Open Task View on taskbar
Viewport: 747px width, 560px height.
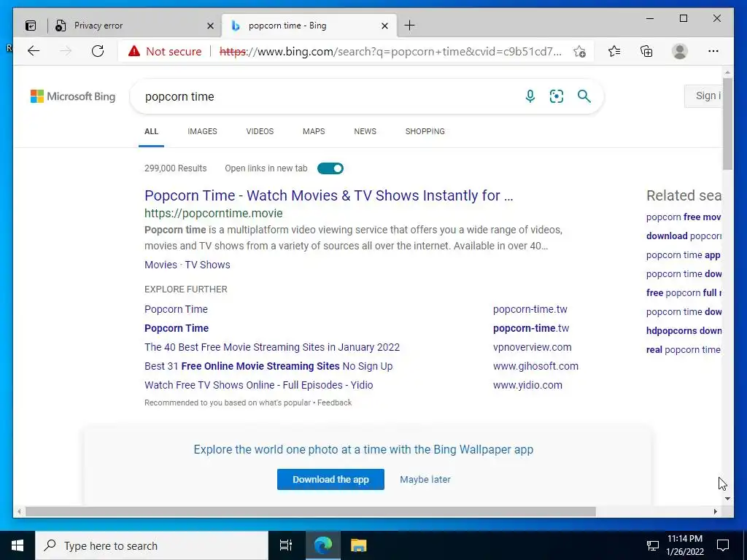coord(286,545)
